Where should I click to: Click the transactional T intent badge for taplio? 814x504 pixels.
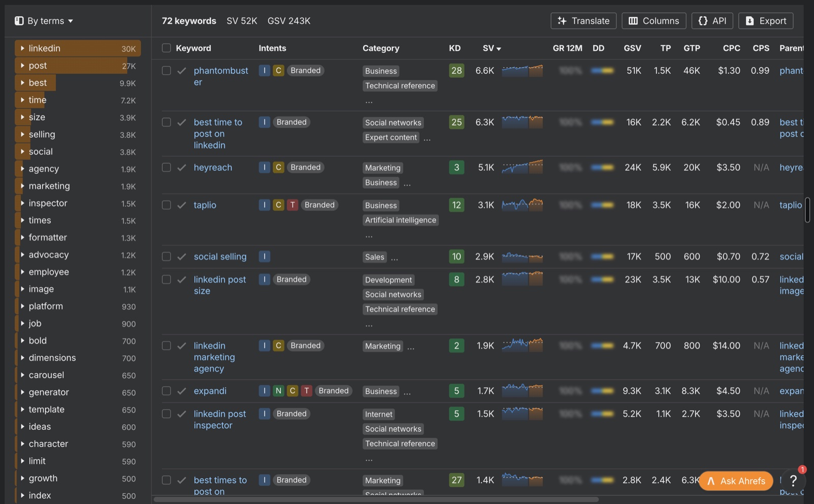pyautogui.click(x=292, y=205)
